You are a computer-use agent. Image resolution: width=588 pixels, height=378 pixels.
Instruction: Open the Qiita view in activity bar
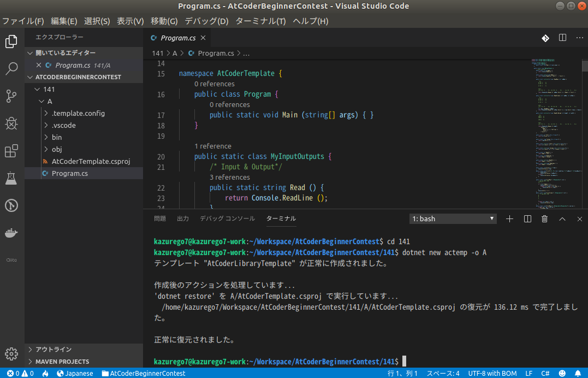pyautogui.click(x=11, y=260)
